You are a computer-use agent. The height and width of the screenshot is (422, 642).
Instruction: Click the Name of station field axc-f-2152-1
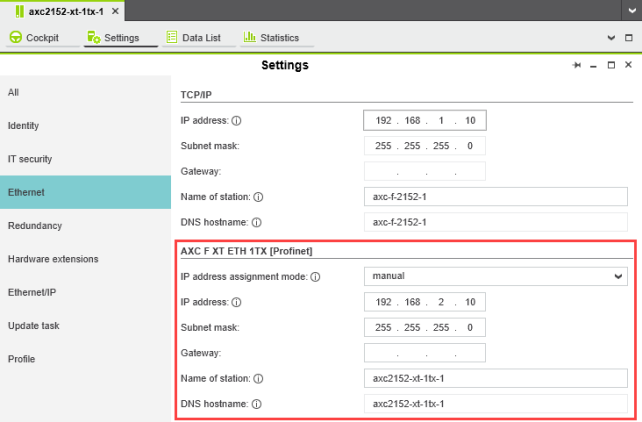(495, 197)
